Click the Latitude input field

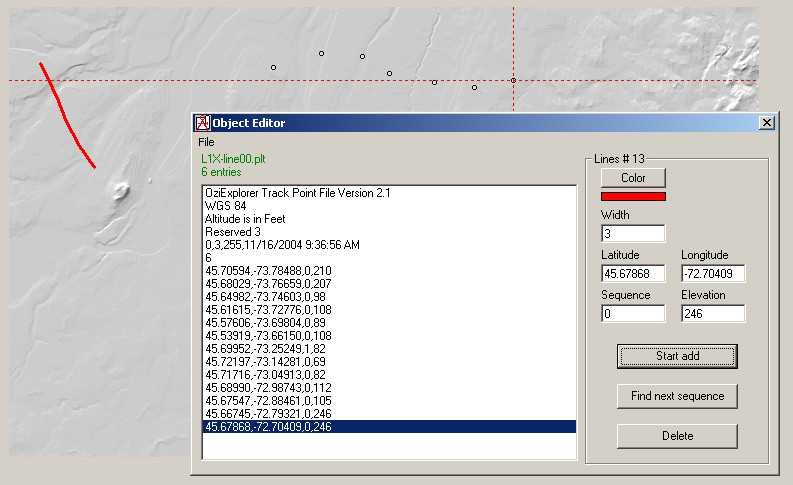click(x=633, y=273)
